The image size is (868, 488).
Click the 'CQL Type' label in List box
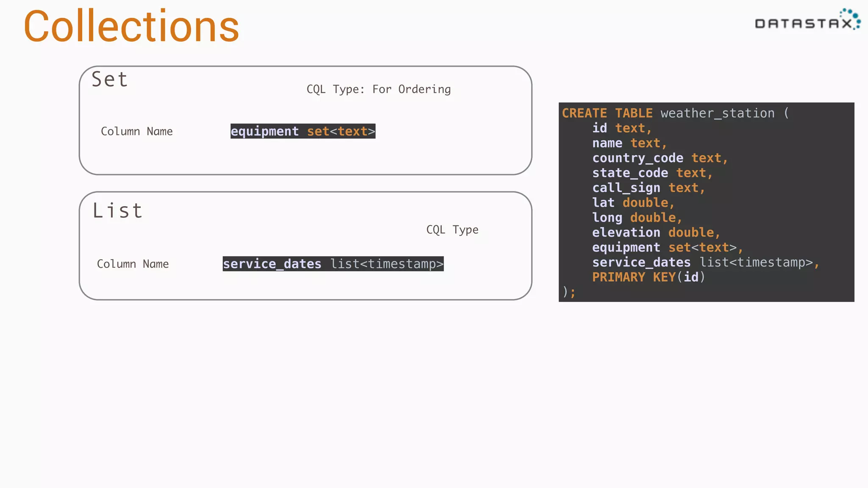(452, 230)
